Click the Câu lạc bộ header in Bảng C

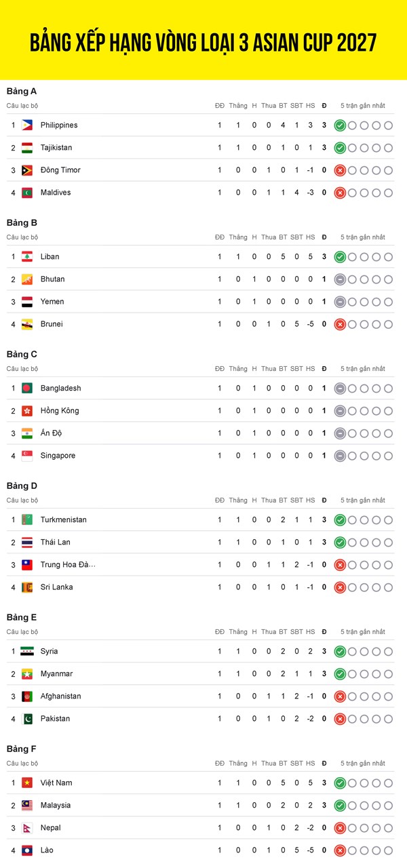(22, 369)
